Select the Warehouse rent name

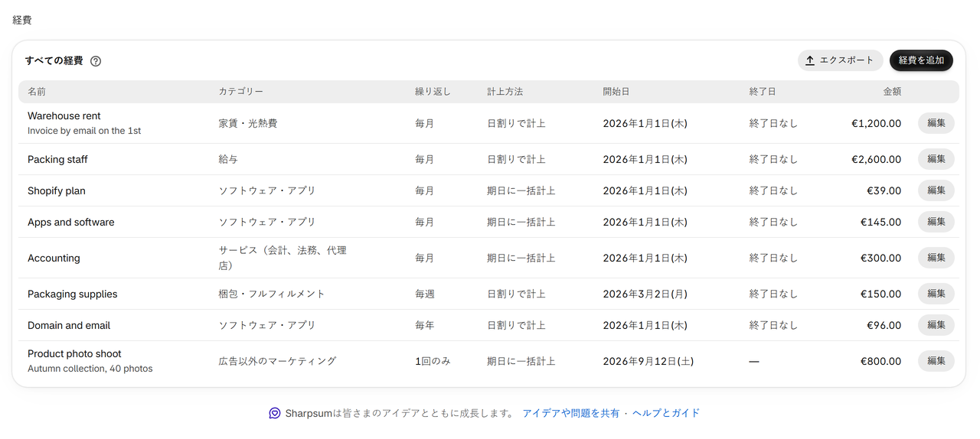tap(64, 116)
